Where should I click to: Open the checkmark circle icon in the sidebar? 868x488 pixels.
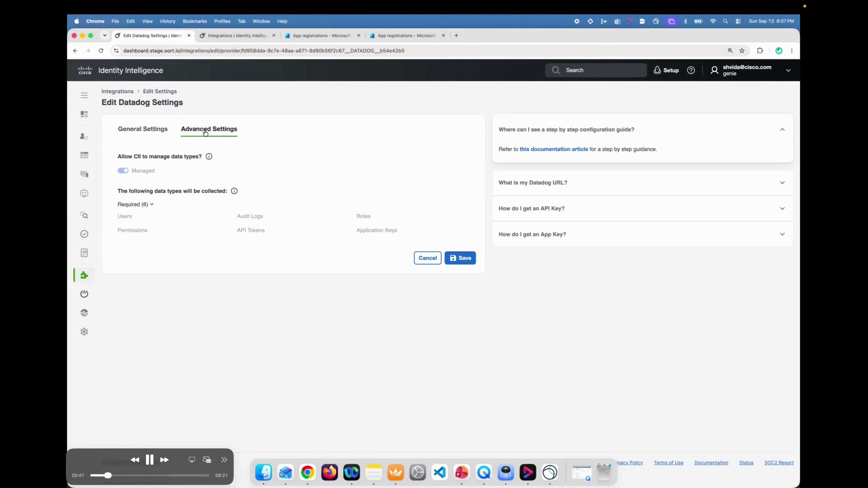84,234
